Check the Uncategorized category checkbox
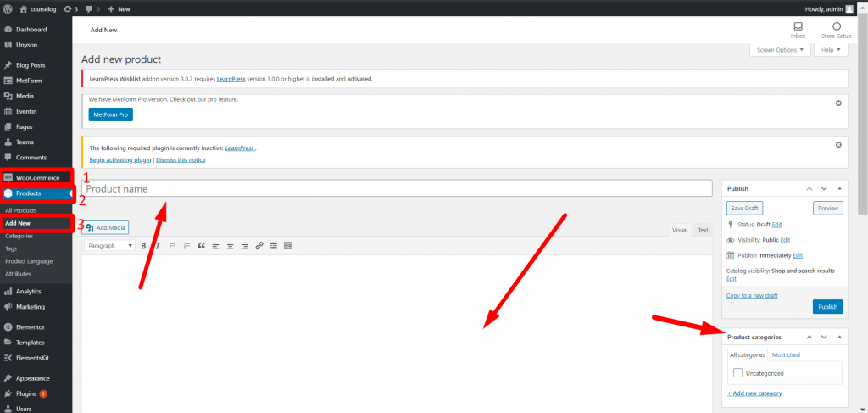868x413 pixels. point(738,373)
